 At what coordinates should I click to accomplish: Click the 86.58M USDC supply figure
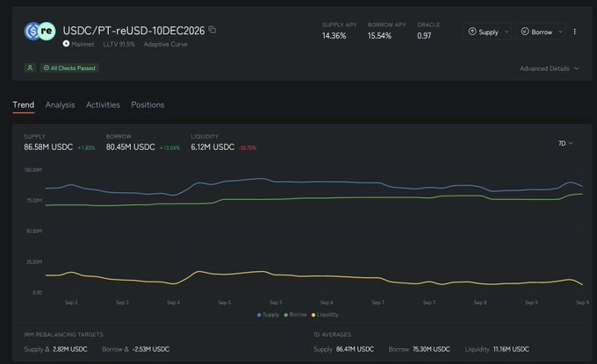tap(48, 146)
